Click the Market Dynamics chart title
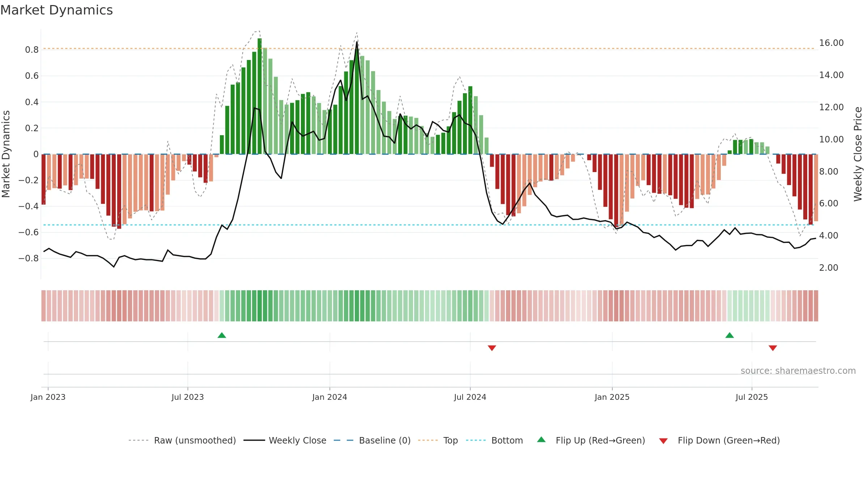 tap(56, 10)
